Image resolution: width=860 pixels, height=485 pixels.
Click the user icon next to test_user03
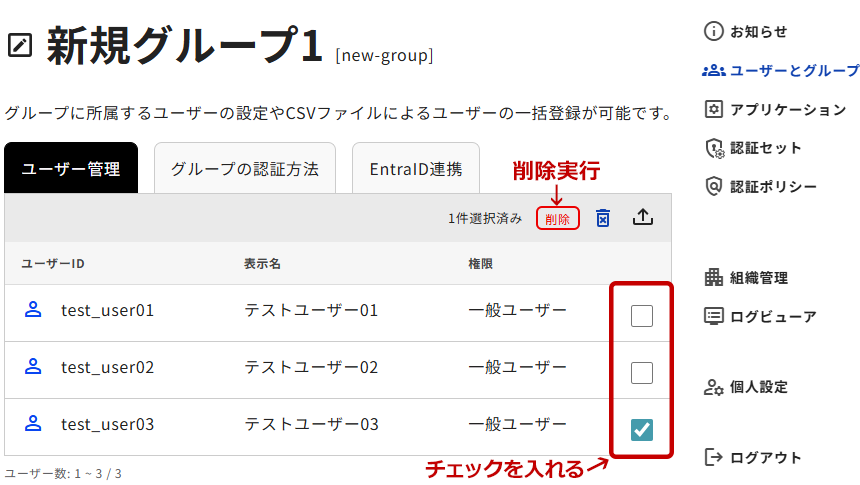[x=33, y=424]
